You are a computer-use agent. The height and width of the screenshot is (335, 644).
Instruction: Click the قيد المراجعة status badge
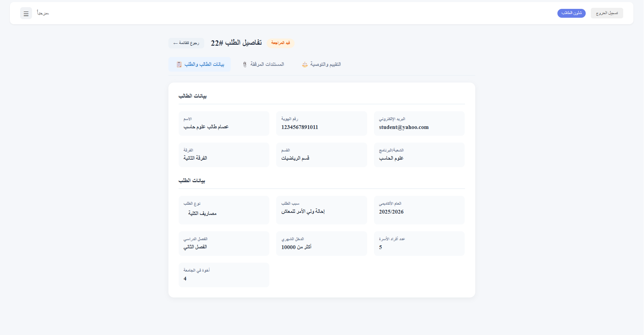pyautogui.click(x=280, y=43)
